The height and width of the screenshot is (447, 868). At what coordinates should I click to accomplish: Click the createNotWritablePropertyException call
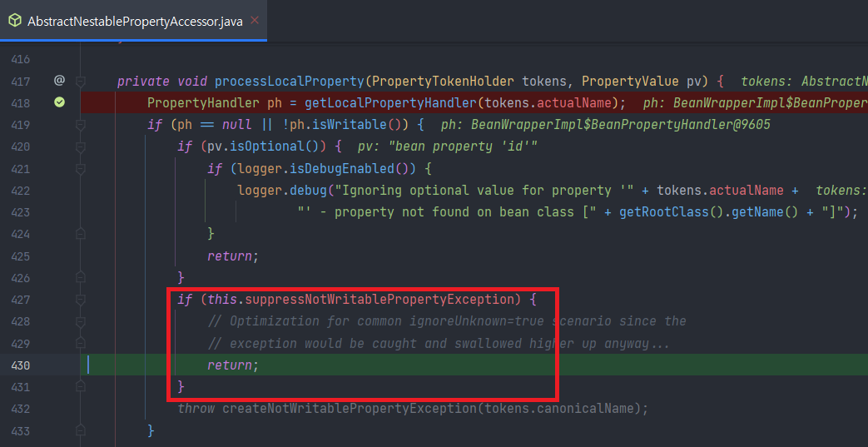350,409
